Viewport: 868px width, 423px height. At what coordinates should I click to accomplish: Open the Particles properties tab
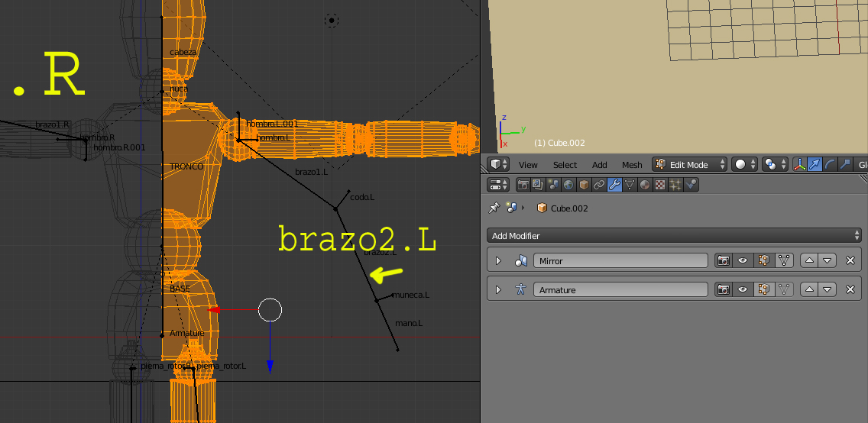(x=675, y=185)
